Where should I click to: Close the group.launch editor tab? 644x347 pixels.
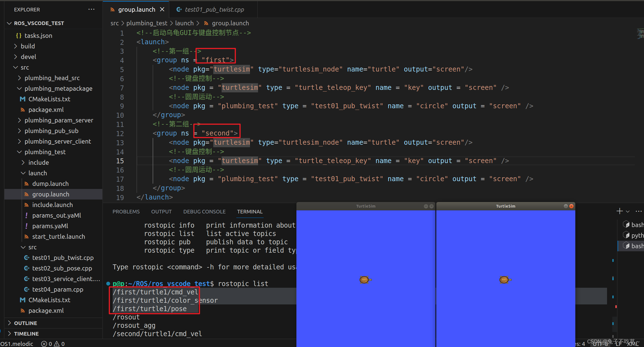[162, 9]
